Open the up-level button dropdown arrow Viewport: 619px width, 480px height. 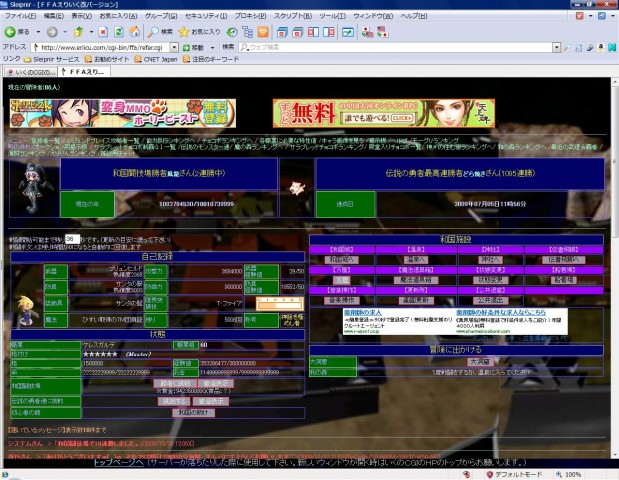pos(91,32)
